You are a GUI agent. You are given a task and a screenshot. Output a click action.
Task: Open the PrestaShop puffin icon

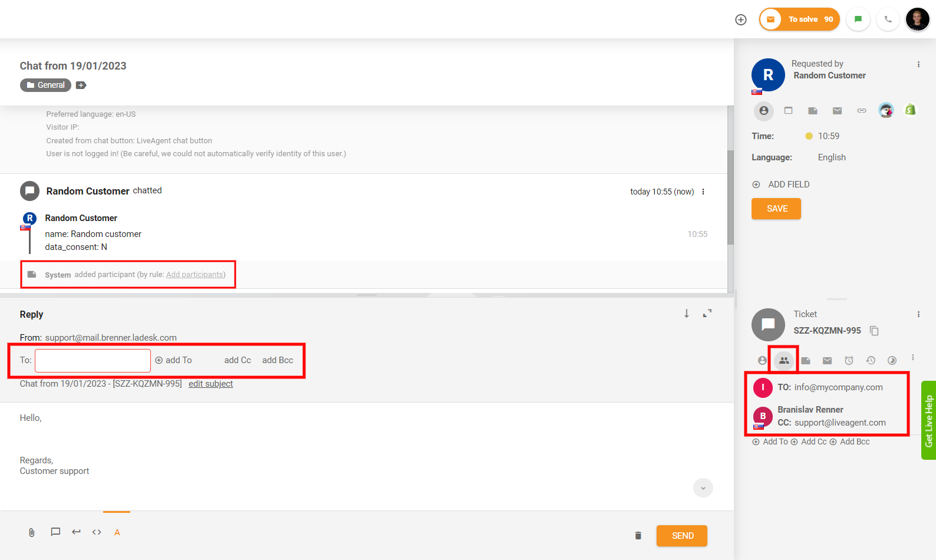tap(885, 110)
